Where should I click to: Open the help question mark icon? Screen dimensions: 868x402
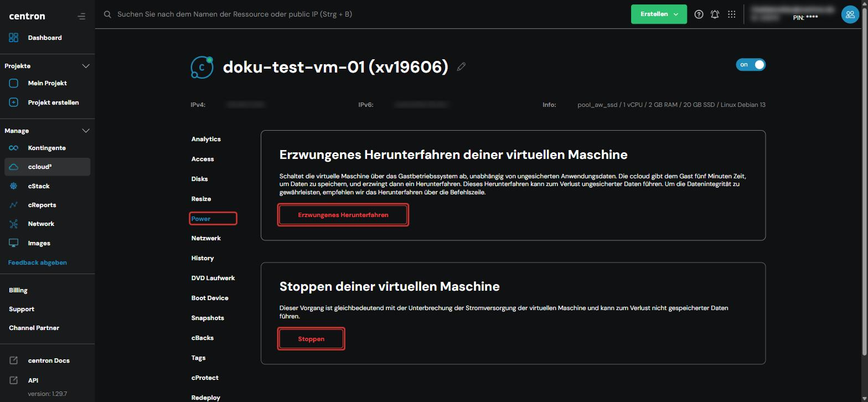click(x=699, y=14)
